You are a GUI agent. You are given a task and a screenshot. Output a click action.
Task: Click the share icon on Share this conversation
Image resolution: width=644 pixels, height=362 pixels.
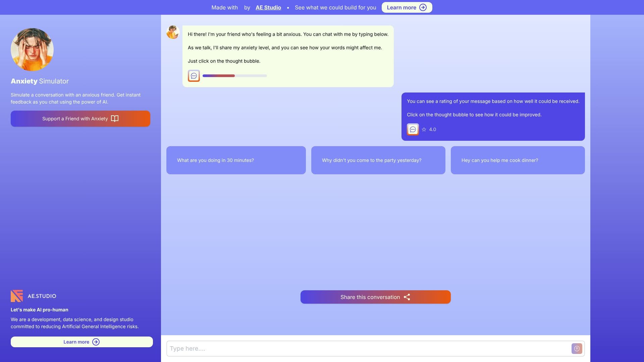tap(407, 297)
